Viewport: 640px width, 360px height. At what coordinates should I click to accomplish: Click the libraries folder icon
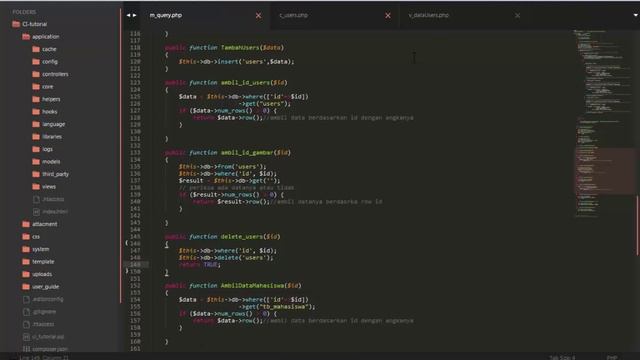point(36,137)
